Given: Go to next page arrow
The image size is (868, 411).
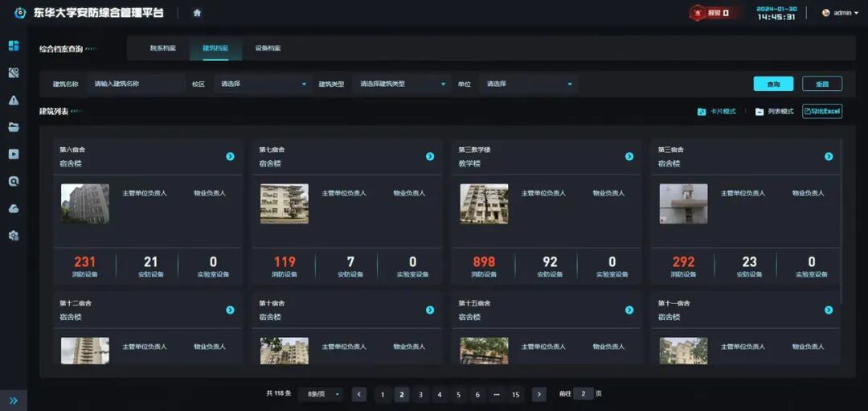Looking at the screenshot, I should pyautogui.click(x=538, y=394).
